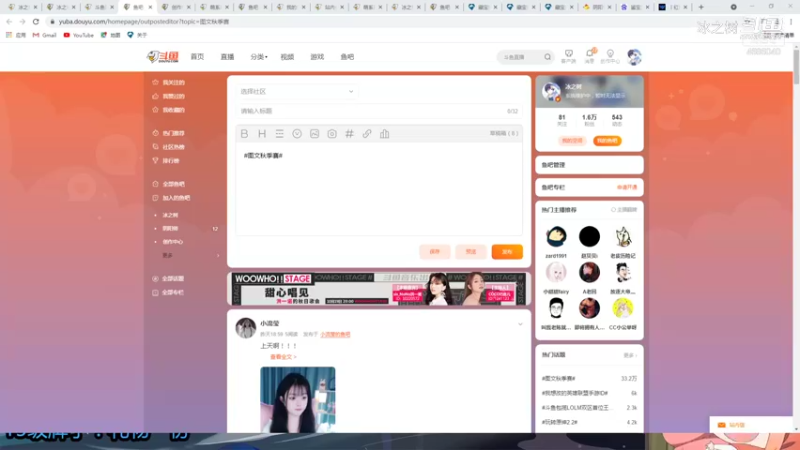Open the WOOWHO STAGE banner
The image size is (800, 450).
pos(379,289)
